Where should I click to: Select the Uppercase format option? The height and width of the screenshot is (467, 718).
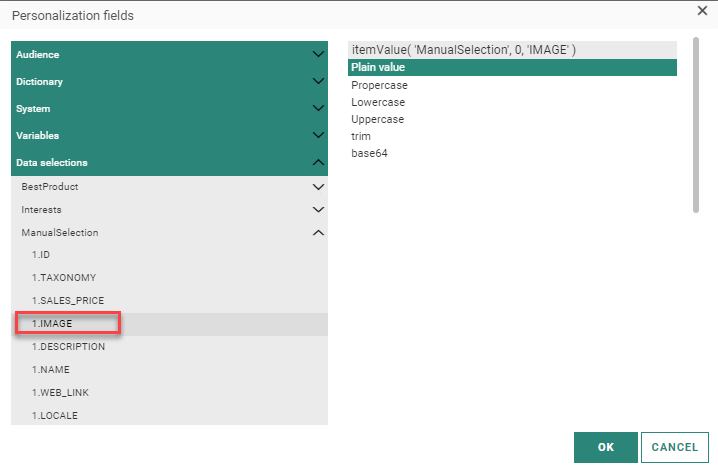point(378,119)
